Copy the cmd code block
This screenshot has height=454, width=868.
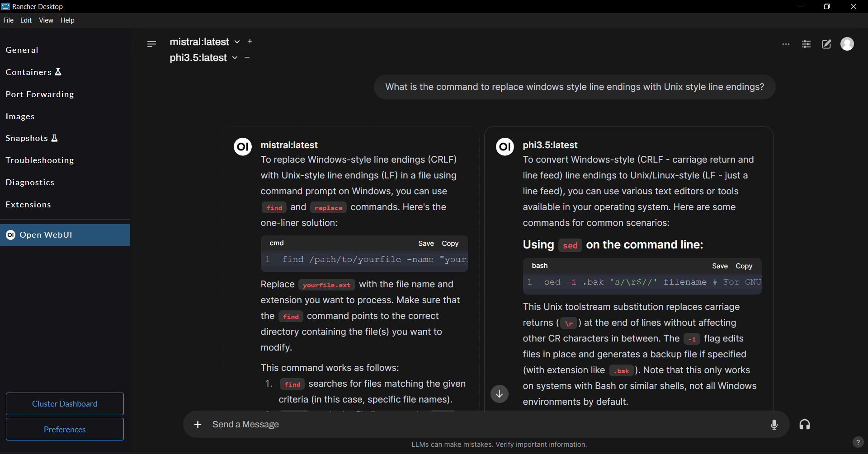tap(450, 243)
